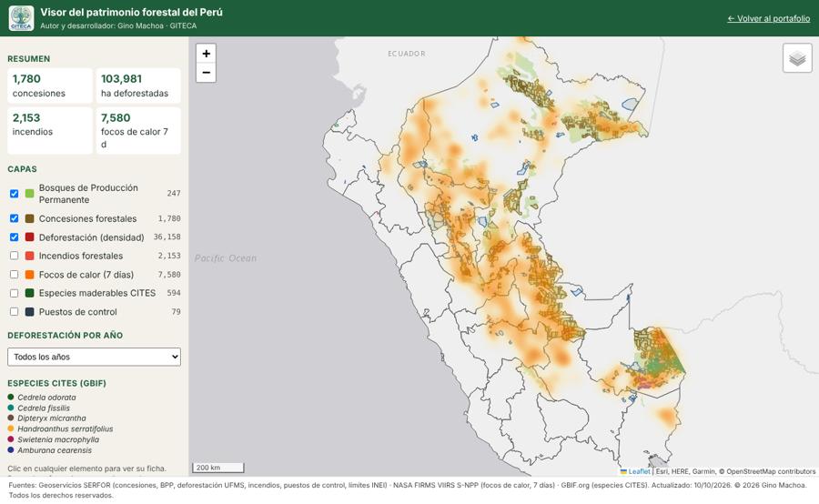Click the Pacific Ocean map label
819x504 pixels.
226,258
